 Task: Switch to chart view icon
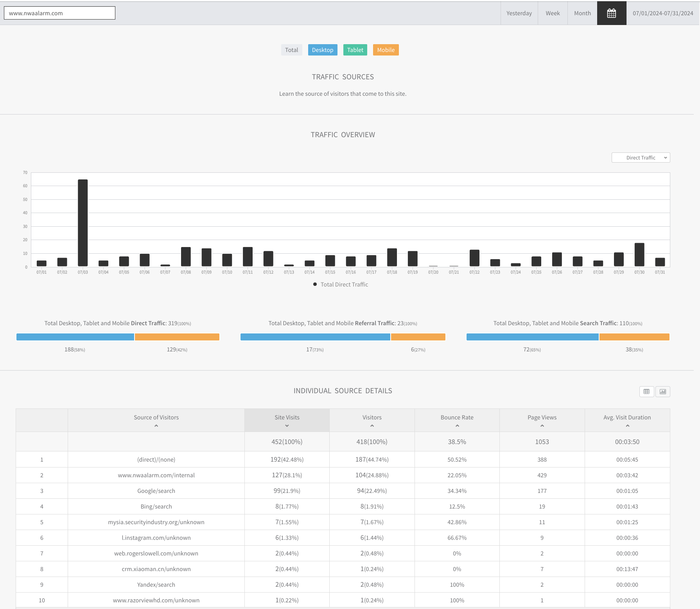point(663,392)
